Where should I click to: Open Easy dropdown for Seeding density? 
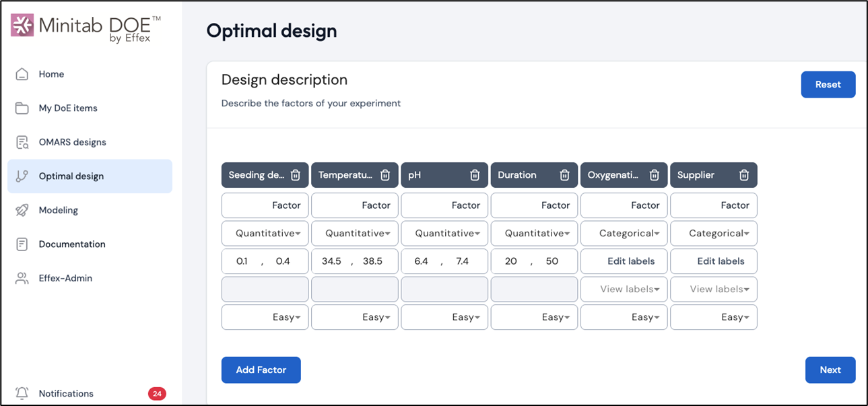point(265,317)
